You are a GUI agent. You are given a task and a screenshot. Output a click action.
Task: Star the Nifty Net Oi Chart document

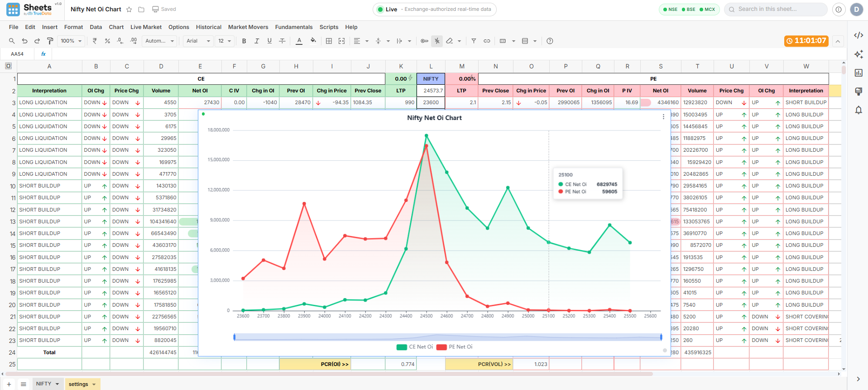pyautogui.click(x=129, y=10)
